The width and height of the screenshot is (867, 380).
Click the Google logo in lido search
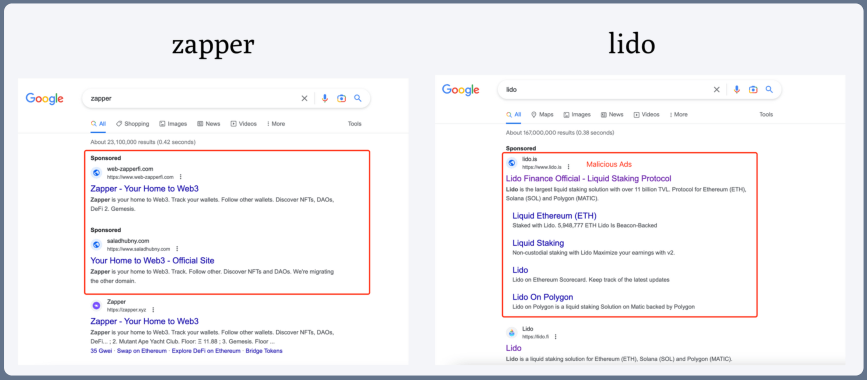[x=461, y=90]
